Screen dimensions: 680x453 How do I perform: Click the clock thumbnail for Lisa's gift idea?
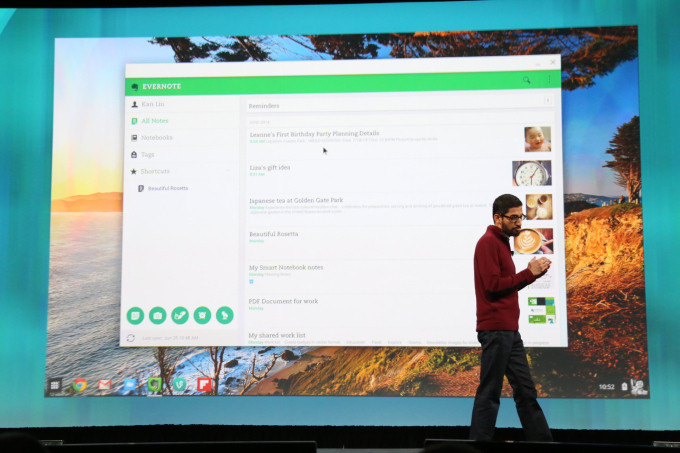pyautogui.click(x=531, y=173)
